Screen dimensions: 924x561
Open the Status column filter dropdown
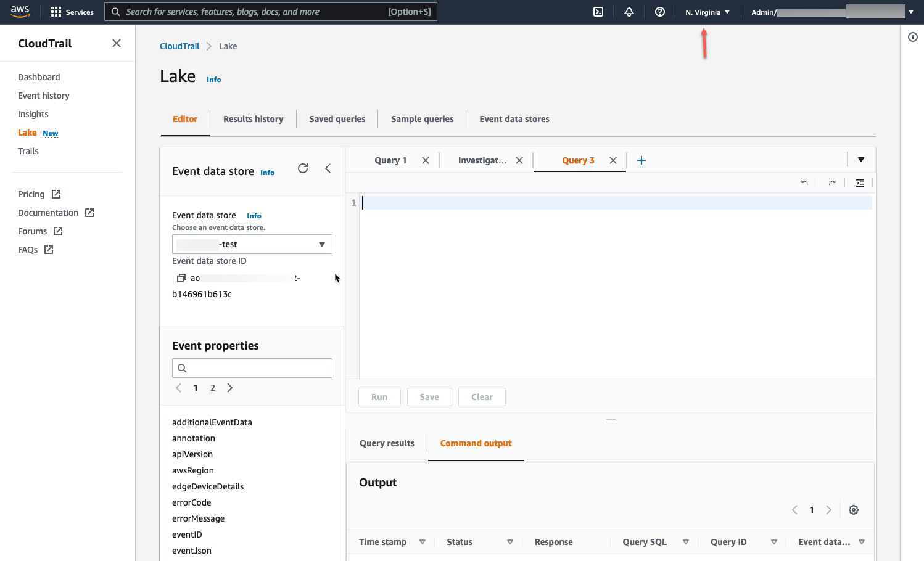point(510,542)
